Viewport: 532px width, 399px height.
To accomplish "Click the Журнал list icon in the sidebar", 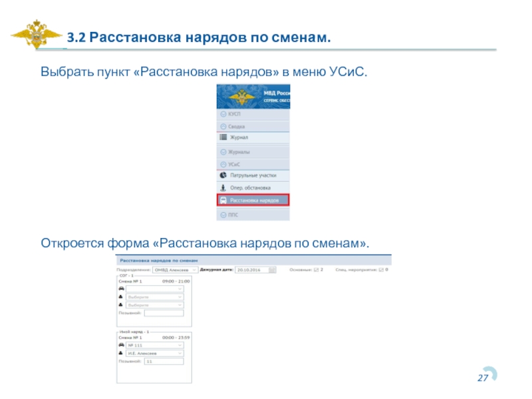I will tap(223, 137).
